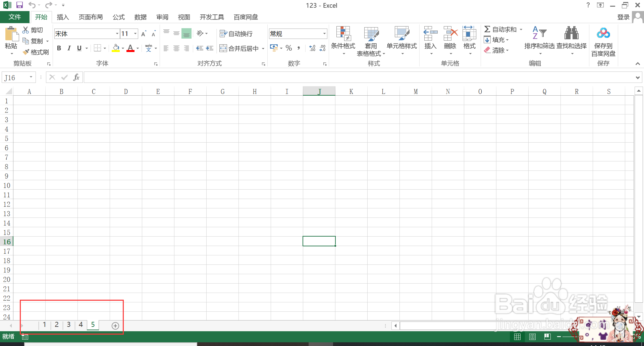Open Merge & Center dropdown arrow

pyautogui.click(x=263, y=49)
